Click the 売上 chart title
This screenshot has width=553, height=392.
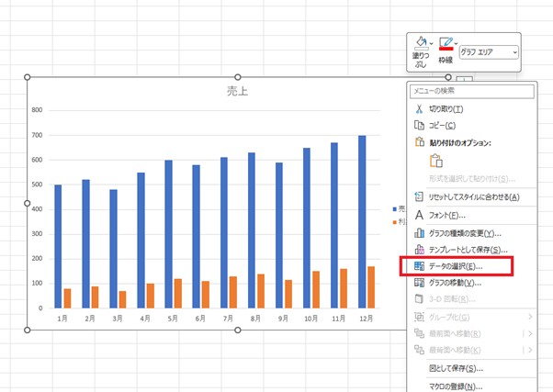click(x=238, y=91)
